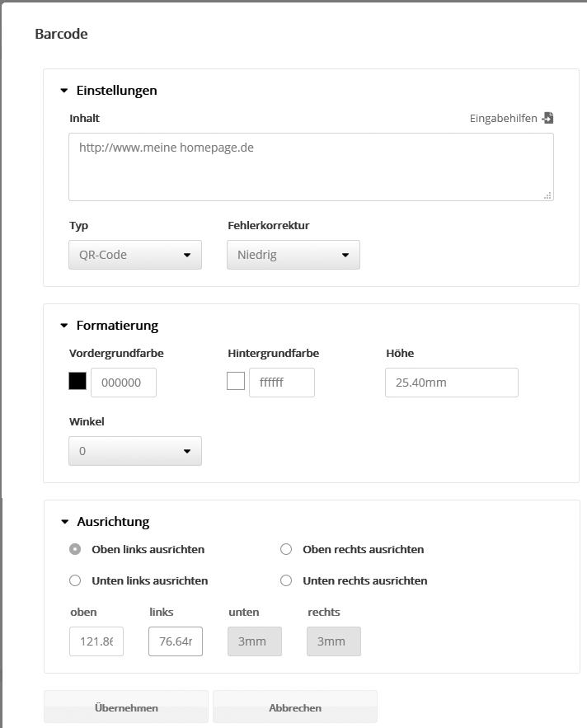
Task: Collapse the Formatierung section
Action: coord(64,326)
